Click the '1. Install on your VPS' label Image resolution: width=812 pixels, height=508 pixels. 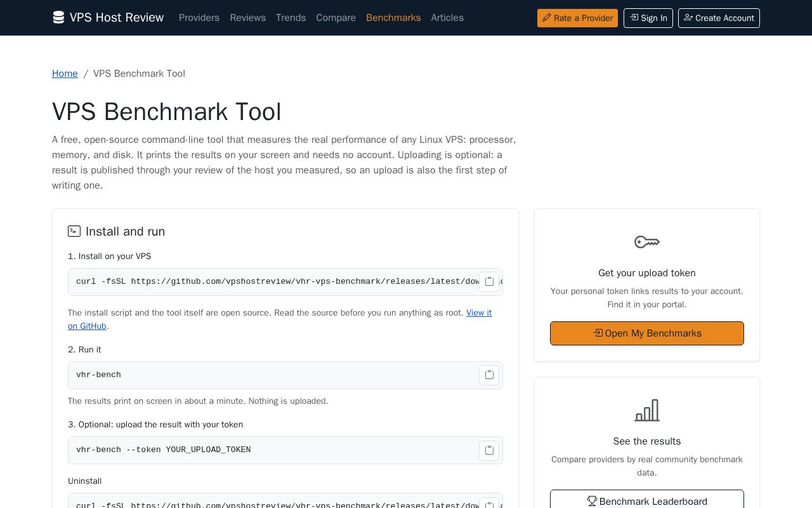tap(110, 257)
